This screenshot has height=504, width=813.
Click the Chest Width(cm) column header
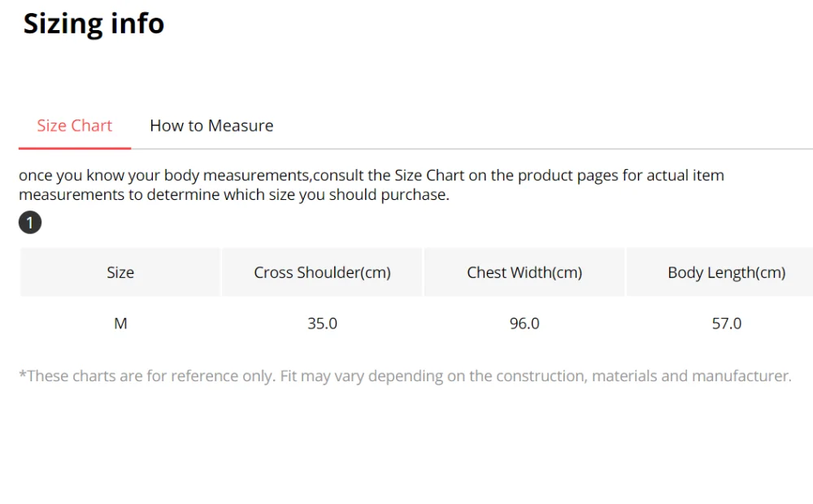pyautogui.click(x=524, y=273)
